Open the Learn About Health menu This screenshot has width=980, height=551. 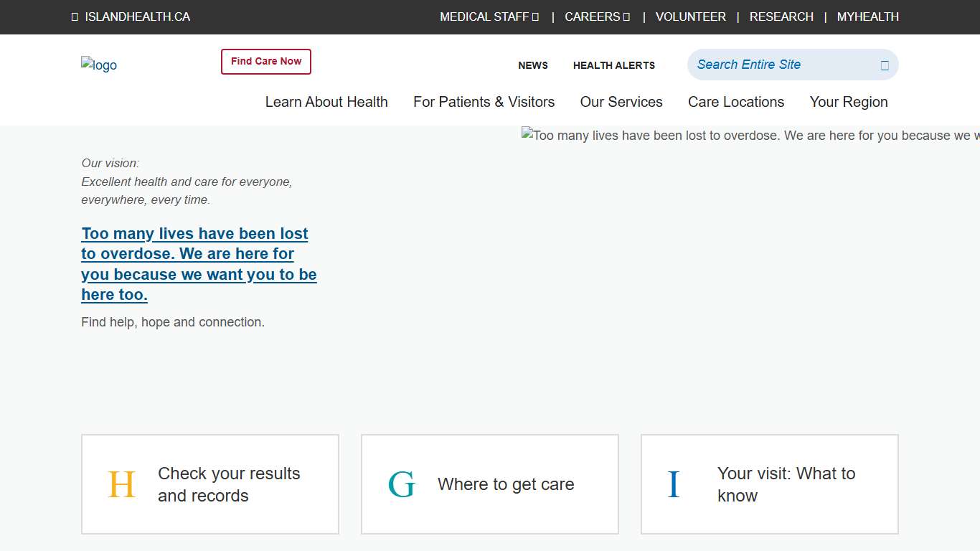pyautogui.click(x=326, y=102)
